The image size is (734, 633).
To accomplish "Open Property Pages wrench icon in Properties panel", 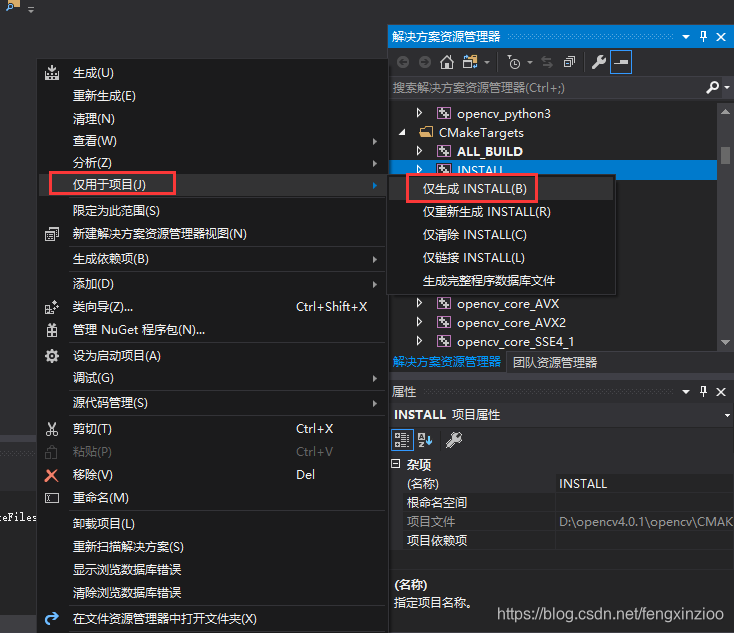I will [454, 440].
